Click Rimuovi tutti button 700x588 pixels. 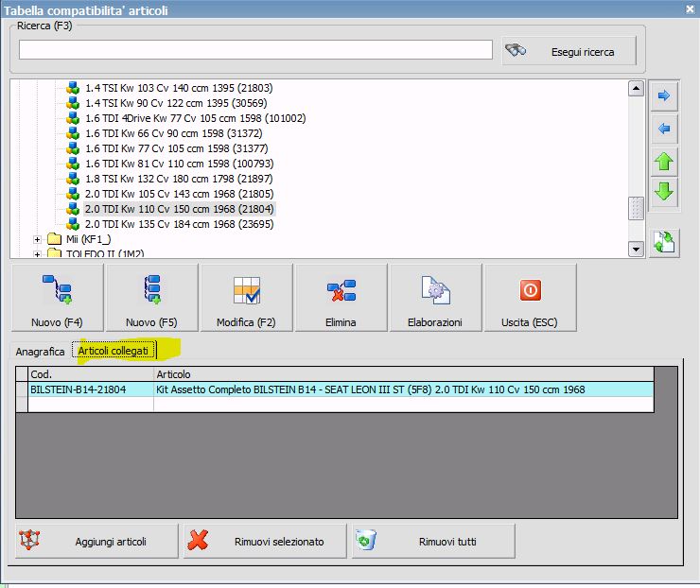433,541
